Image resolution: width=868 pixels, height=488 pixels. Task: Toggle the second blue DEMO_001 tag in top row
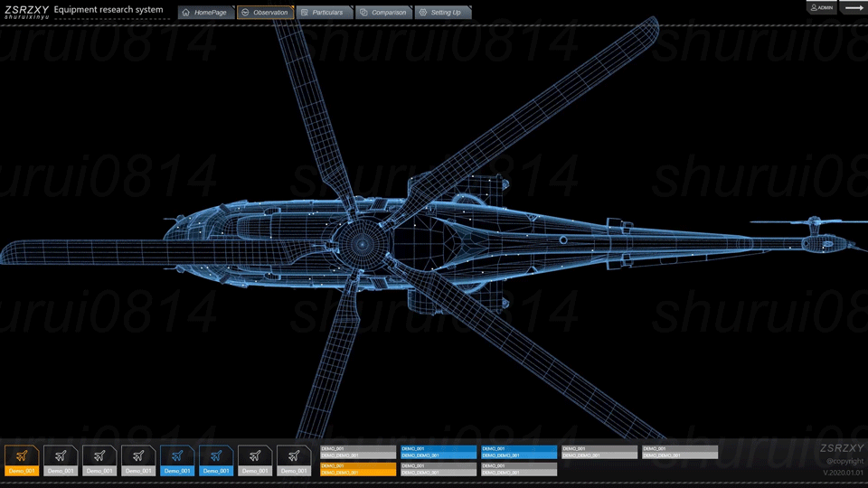tap(519, 452)
